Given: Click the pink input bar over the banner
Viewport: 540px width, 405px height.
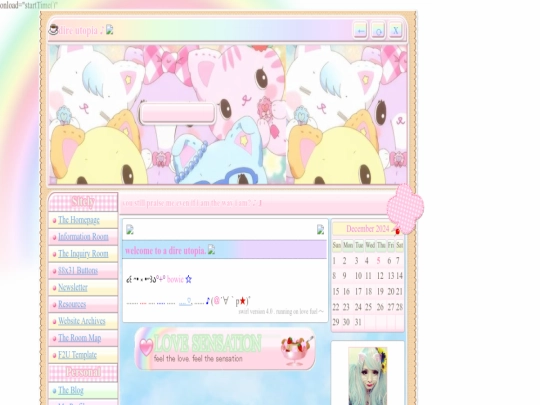Looking at the screenshot, I should (x=178, y=113).
